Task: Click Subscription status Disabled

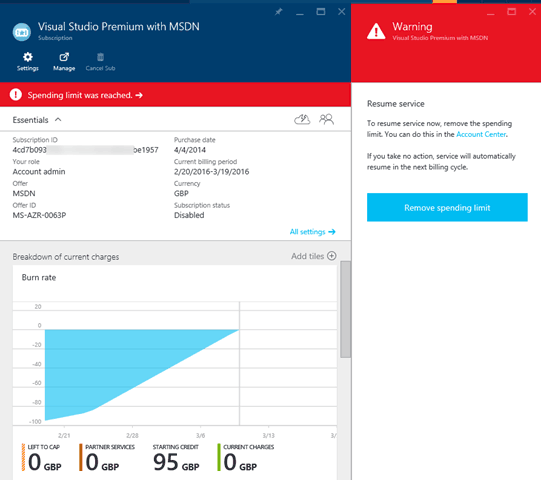Action: pyautogui.click(x=189, y=215)
